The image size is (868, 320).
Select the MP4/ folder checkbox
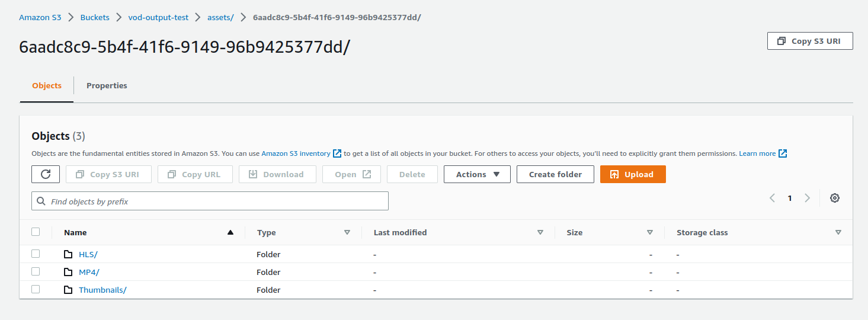pos(36,271)
